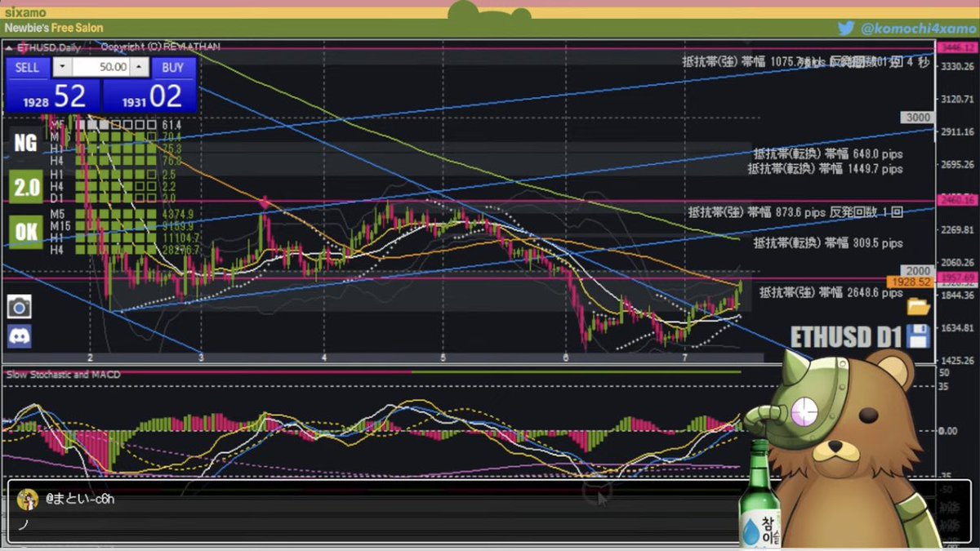980x551 pixels.
Task: Click the 3330.26 price axis label
Action: click(959, 66)
